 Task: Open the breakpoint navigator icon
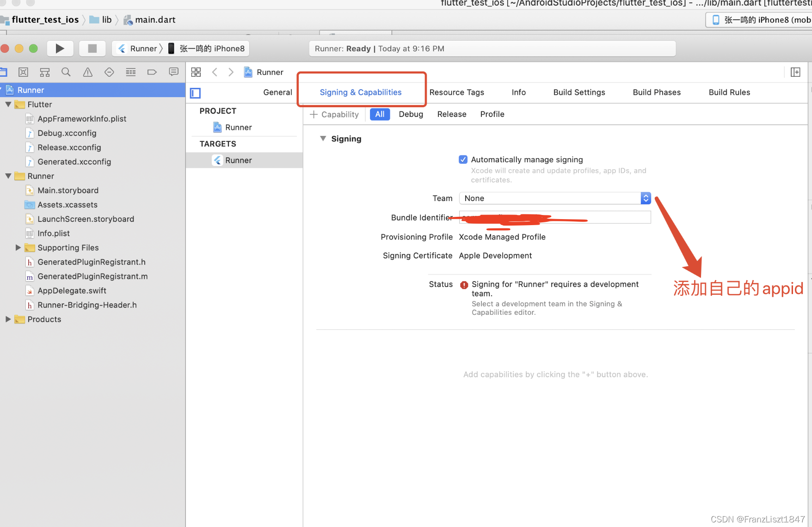tap(152, 72)
